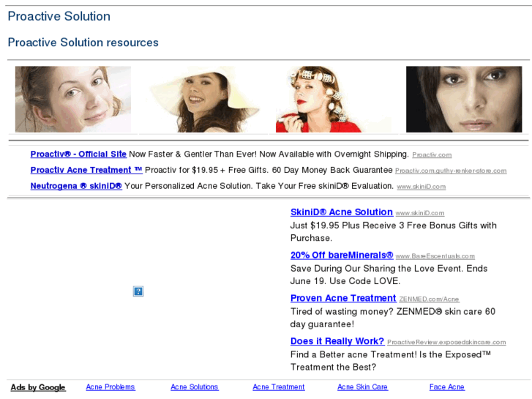Open the Proactiv Acne Treatment ™ link

point(86,170)
